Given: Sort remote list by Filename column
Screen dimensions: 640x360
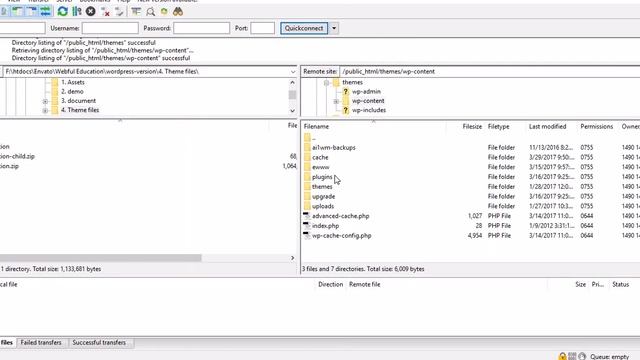Looking at the screenshot, I should tap(316, 127).
